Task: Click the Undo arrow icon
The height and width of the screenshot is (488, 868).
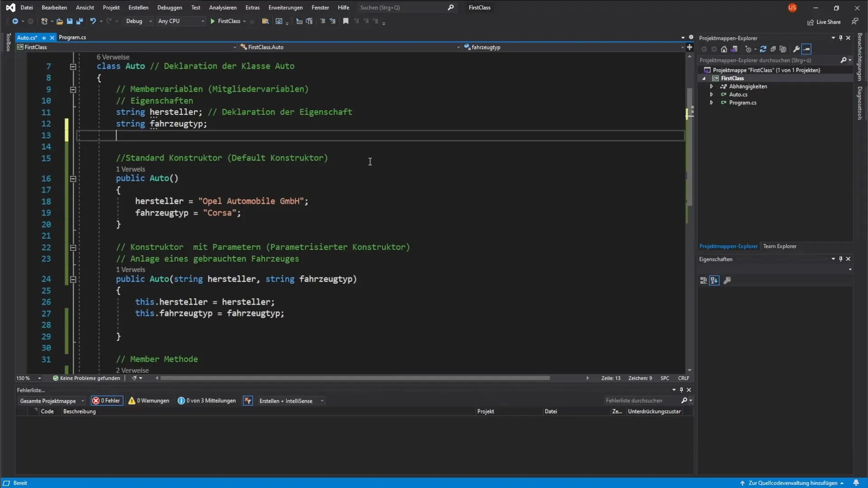Action: pyautogui.click(x=93, y=21)
